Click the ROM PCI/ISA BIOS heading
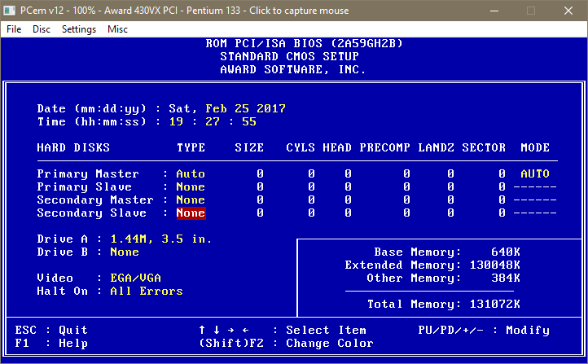This screenshot has width=588, height=364. coord(304,43)
